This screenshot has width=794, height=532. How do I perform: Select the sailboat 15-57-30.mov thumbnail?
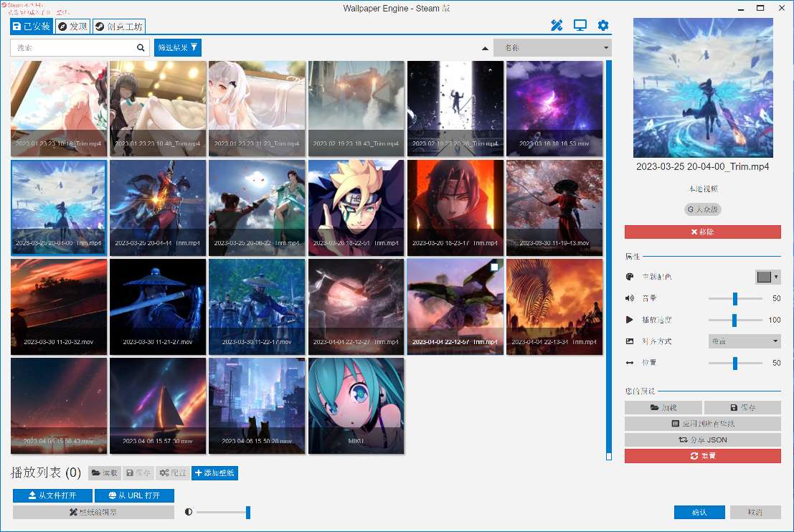coord(158,406)
